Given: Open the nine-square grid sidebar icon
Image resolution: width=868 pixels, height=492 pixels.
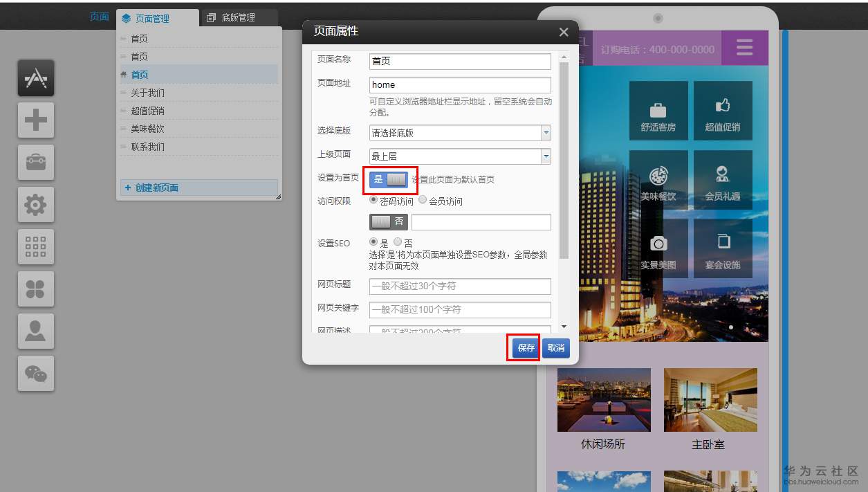Looking at the screenshot, I should (36, 247).
